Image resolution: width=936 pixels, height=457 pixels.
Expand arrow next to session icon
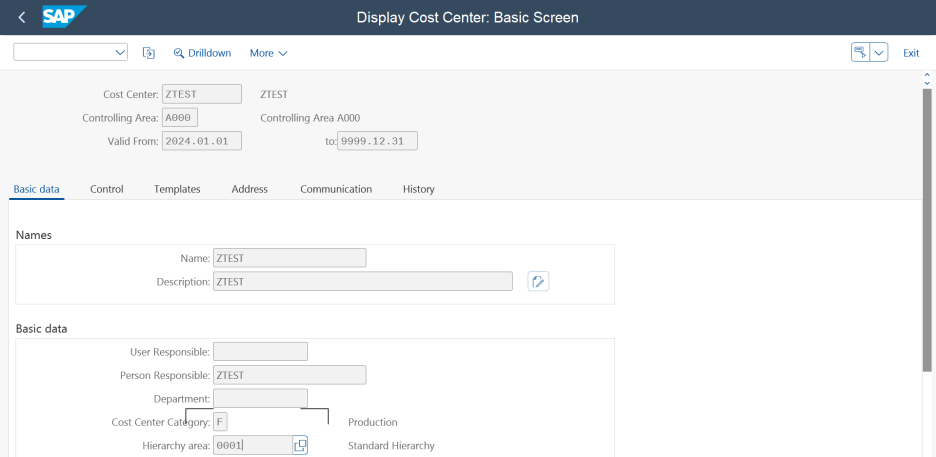[x=879, y=53]
